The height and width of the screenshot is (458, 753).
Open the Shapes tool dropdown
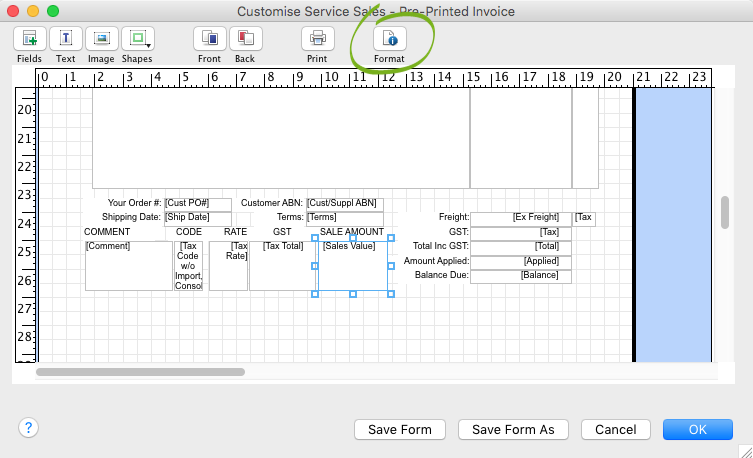[x=137, y=39]
